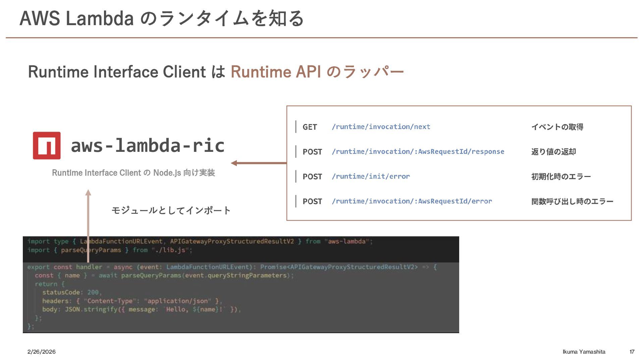Click the aws-lambda import statement line
Viewport: 644px width, 362px height.
coord(200,241)
